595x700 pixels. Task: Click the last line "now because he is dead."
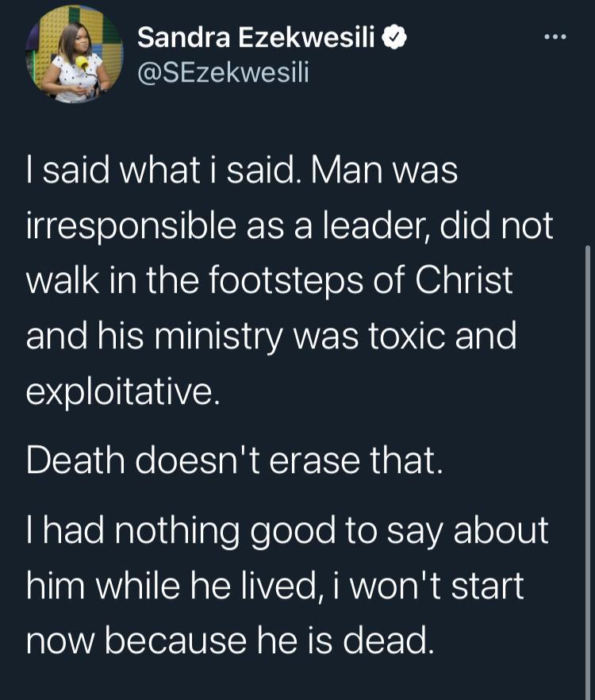click(x=230, y=640)
